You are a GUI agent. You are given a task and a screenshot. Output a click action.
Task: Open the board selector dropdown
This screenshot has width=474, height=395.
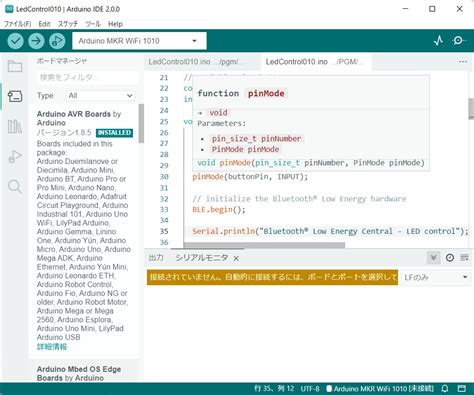(x=139, y=41)
